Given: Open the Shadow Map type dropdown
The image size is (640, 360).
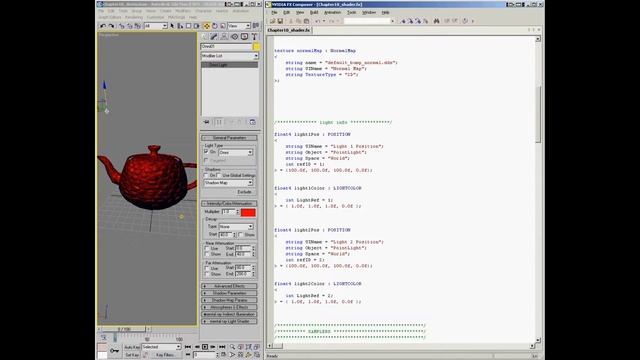Looking at the screenshot, I should [x=228, y=183].
